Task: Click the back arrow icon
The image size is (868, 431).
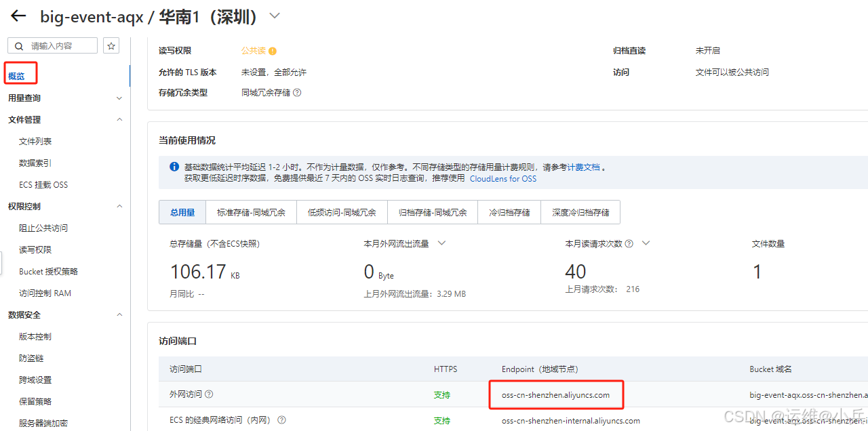Action: (18, 16)
